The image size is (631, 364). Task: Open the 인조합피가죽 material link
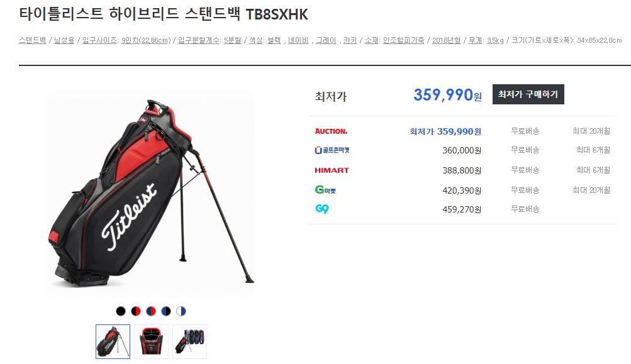(403, 40)
